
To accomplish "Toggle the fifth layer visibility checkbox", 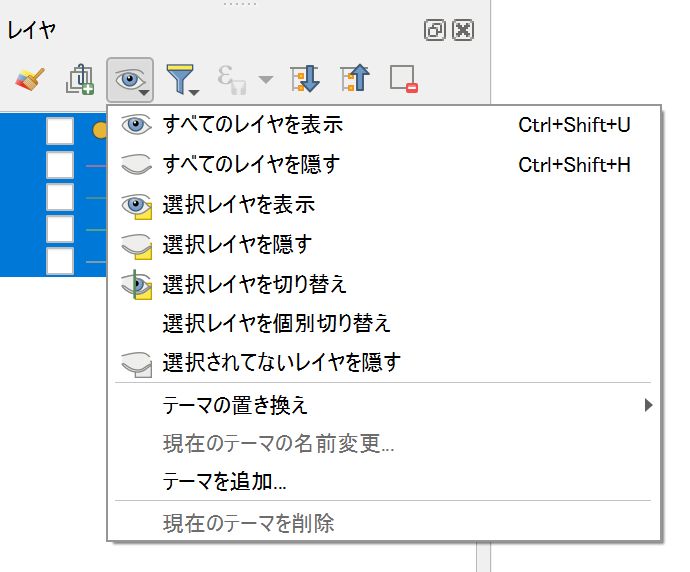I will click(60, 261).
